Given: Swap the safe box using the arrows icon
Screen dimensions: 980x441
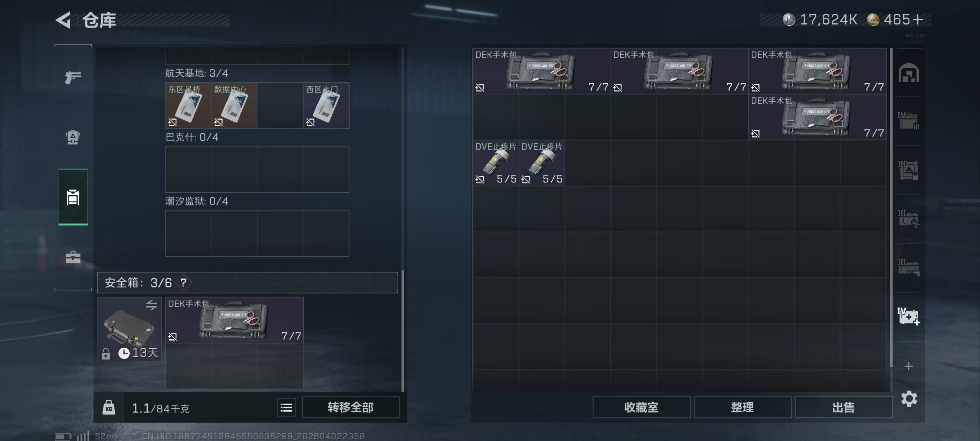Looking at the screenshot, I should [151, 305].
